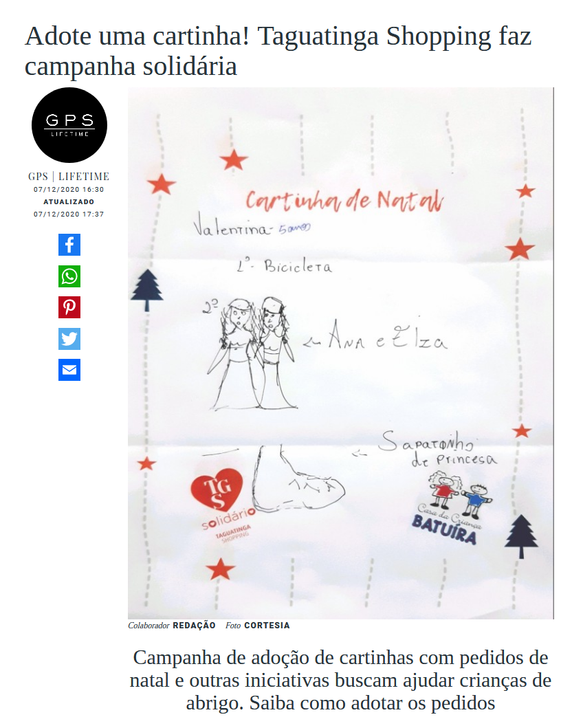Open GPS Lifetime round logo
The height and width of the screenshot is (728, 583).
pyautogui.click(x=69, y=125)
